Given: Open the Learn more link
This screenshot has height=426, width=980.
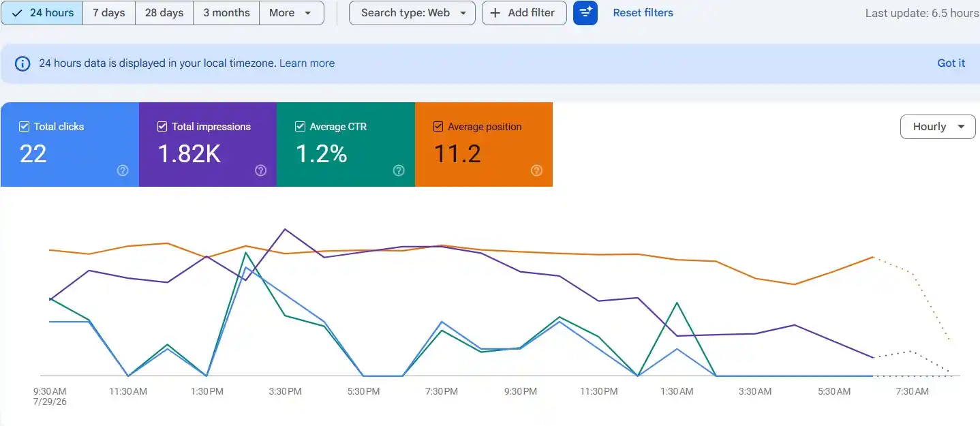Looking at the screenshot, I should pos(307,63).
